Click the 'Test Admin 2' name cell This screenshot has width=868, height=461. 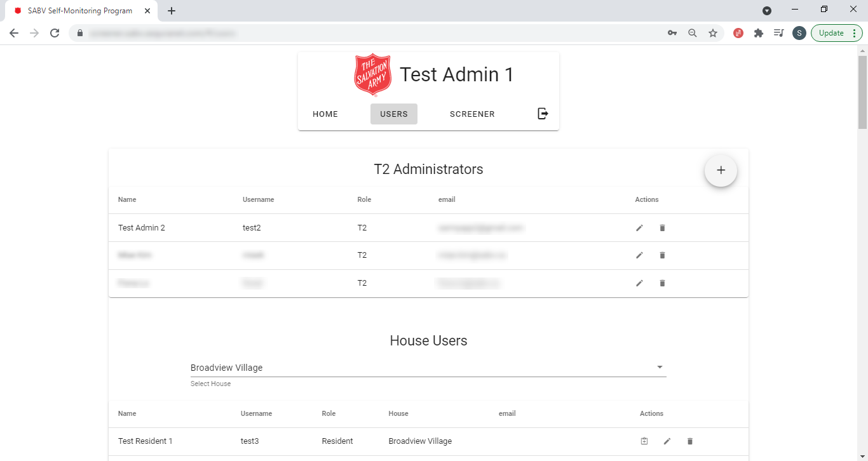tap(142, 228)
